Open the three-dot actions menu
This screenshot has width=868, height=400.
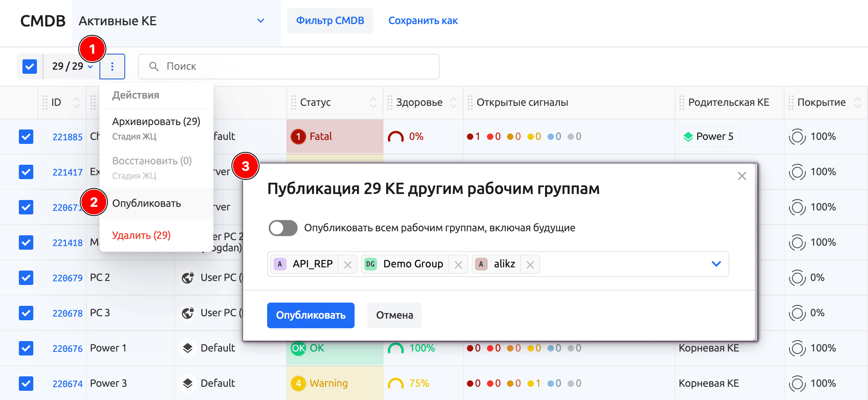coord(112,66)
